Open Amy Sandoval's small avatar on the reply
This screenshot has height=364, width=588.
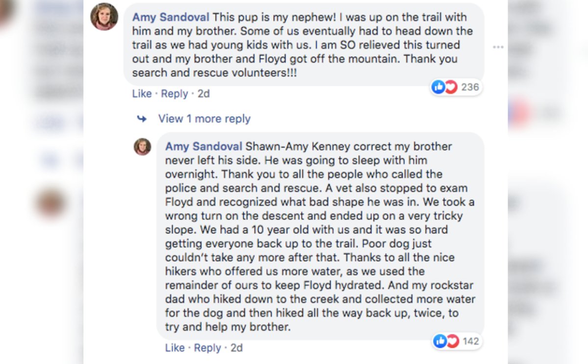(142, 146)
